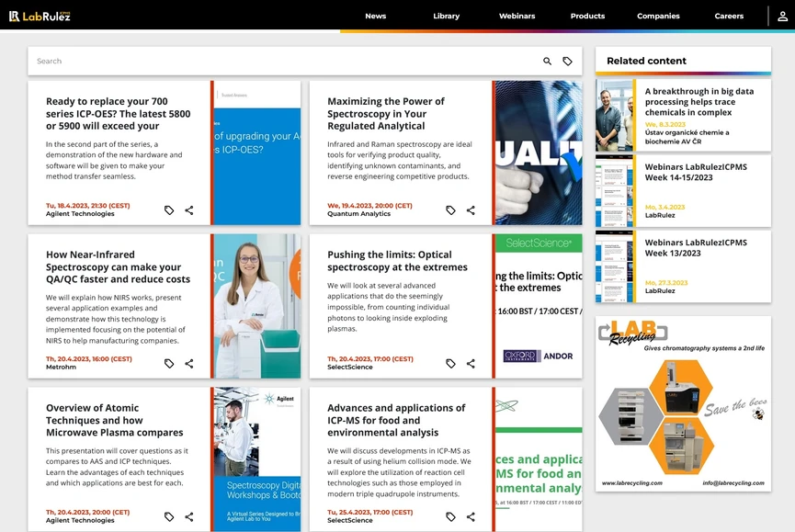795x532 pixels.
Task: Open the Products menu
Action: pos(587,17)
